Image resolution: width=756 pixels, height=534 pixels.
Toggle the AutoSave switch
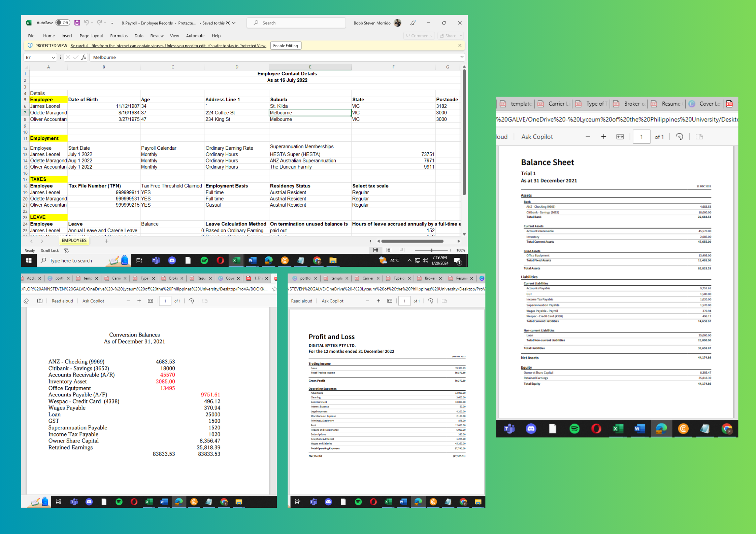click(63, 23)
